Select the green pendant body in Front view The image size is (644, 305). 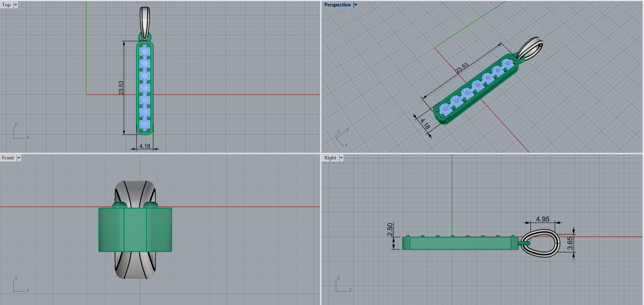point(135,229)
